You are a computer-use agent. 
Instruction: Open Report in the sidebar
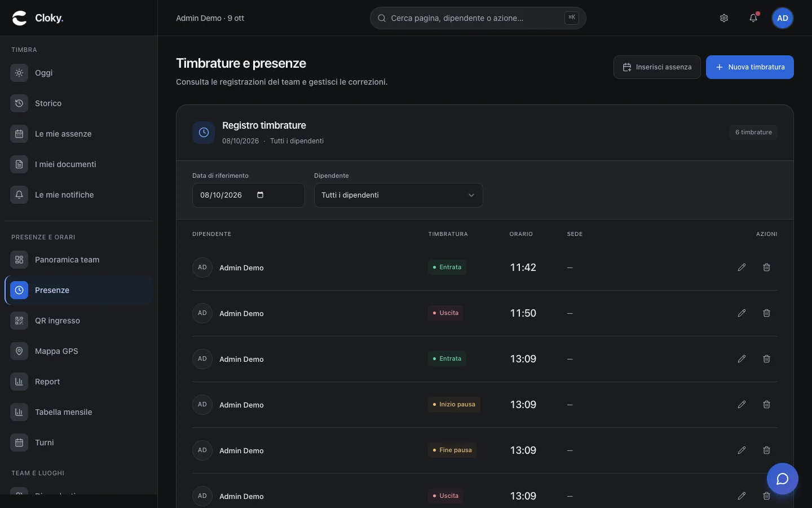[x=78, y=382]
